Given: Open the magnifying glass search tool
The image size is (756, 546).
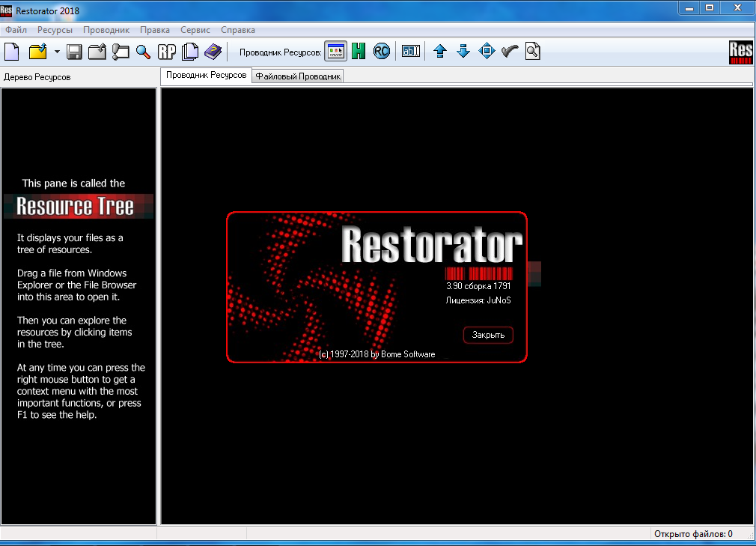Looking at the screenshot, I should click(143, 51).
